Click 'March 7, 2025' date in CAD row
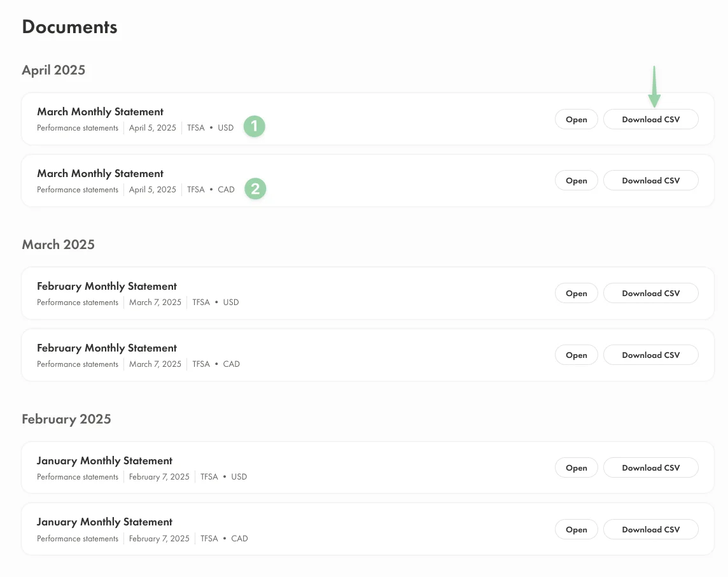728x577 pixels. coord(155,364)
